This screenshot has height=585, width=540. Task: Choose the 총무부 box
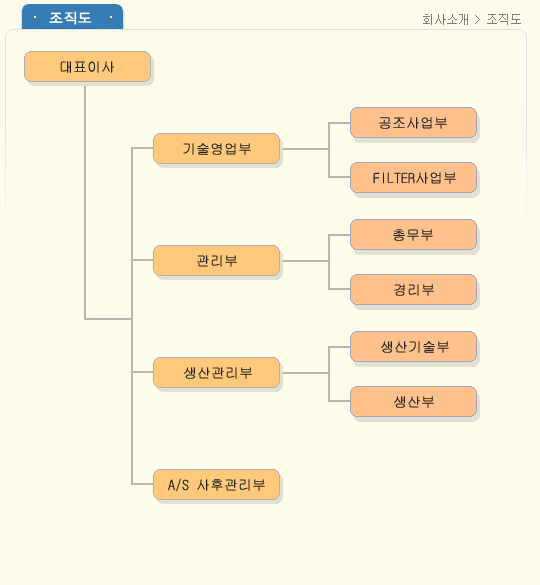[413, 235]
